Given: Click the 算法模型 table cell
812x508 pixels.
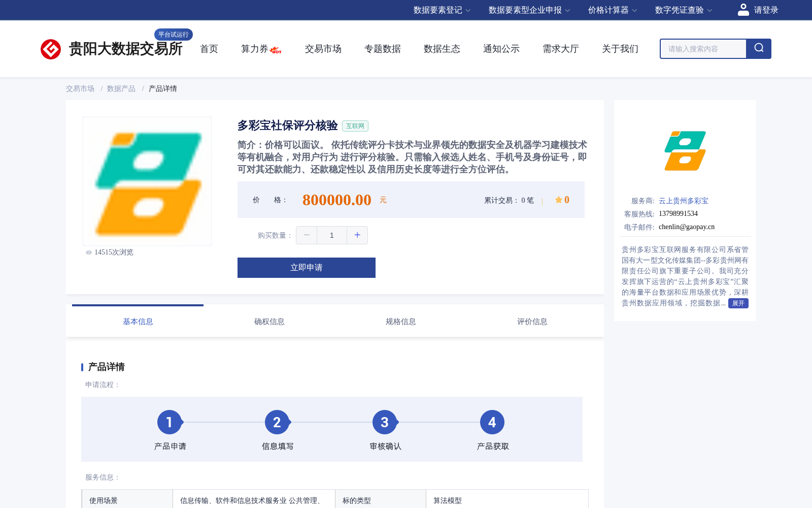Looking at the screenshot, I should click(507, 499).
